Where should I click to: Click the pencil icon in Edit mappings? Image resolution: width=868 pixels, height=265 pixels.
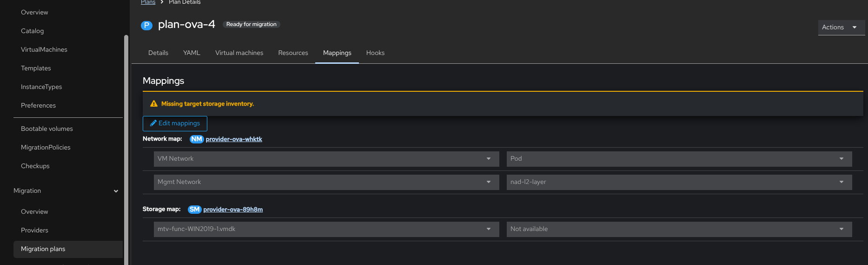153,123
